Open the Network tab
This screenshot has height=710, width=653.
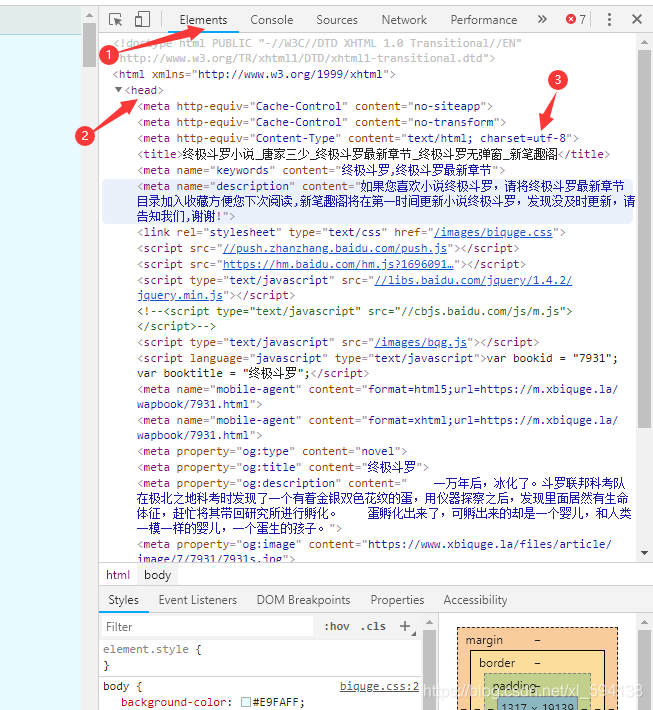(x=404, y=20)
